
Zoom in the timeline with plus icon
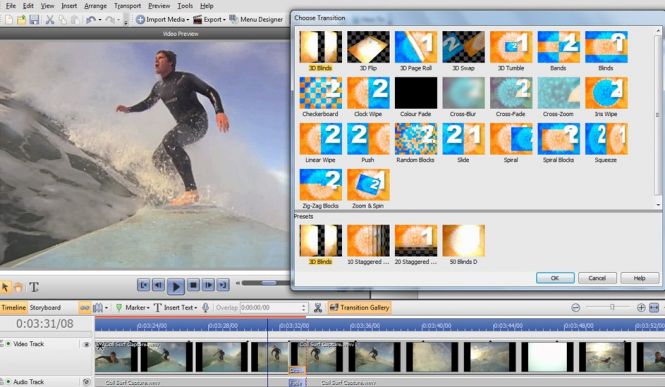[x=641, y=308]
